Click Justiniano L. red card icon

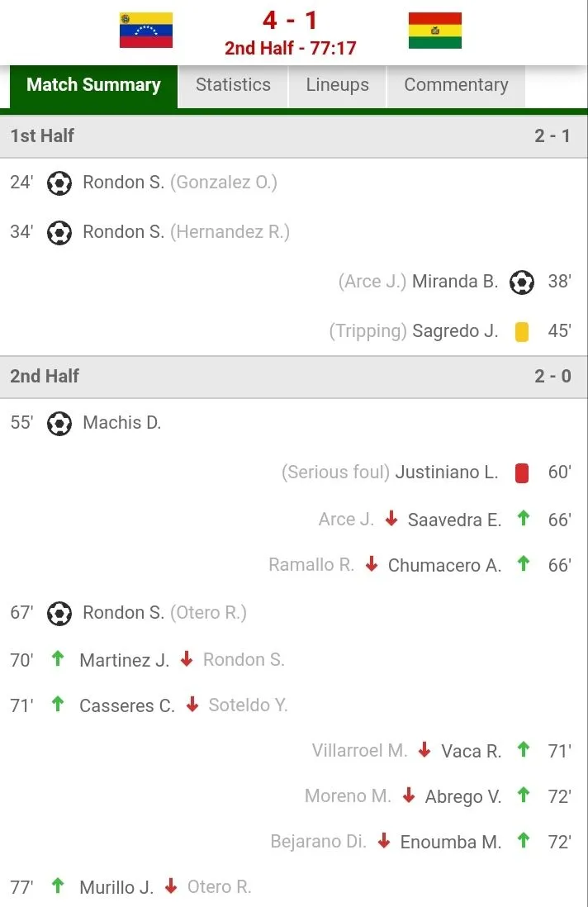521,472
